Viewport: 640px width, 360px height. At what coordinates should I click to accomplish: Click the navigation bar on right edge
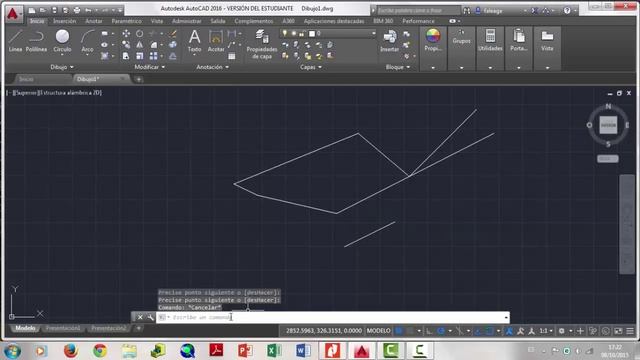point(627,224)
